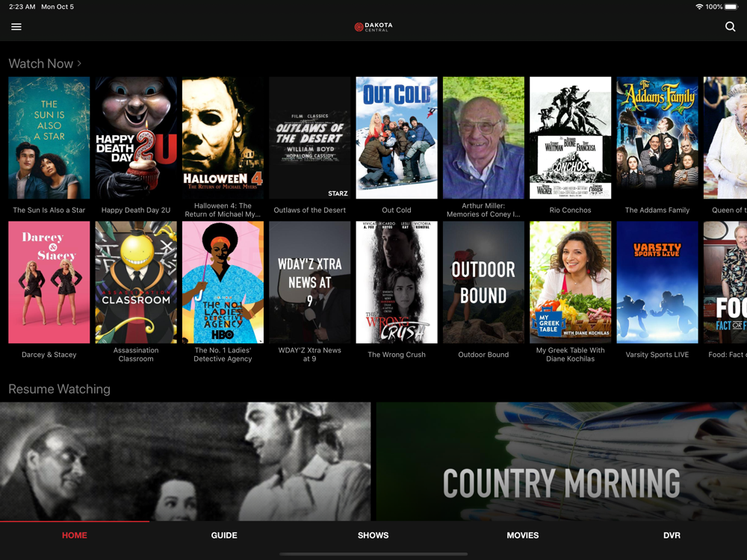Tap 'Outdoor Bound' title text
This screenshot has width=747, height=560.
click(483, 354)
